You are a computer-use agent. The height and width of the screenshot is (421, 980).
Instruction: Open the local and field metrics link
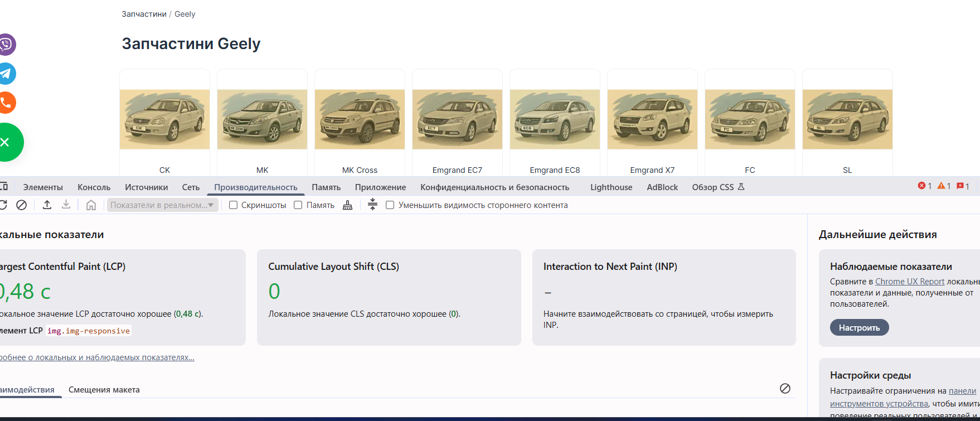tap(97, 357)
